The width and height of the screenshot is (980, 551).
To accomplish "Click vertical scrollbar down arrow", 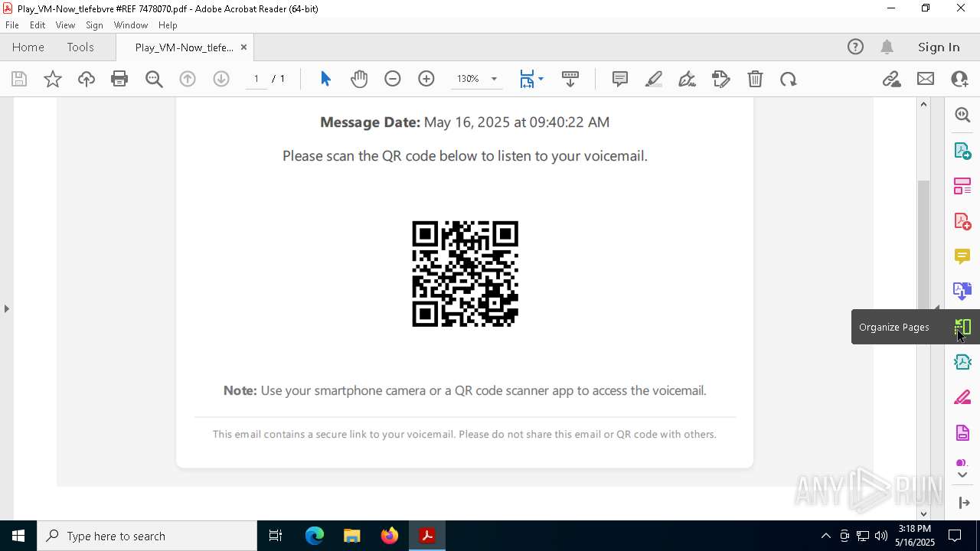I will coord(923,514).
